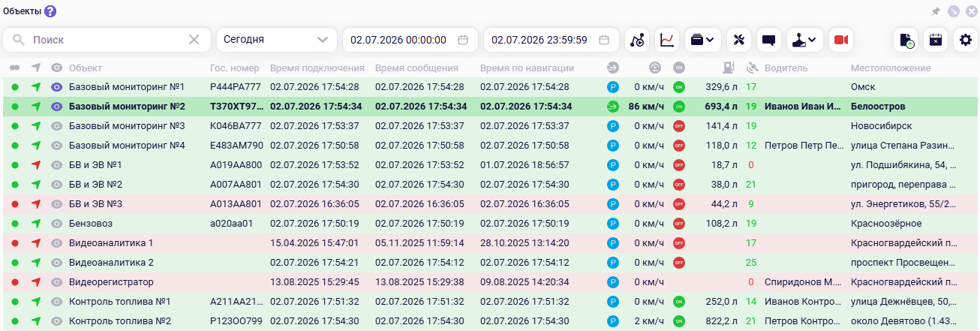Click plate number Р444РА777
The image size is (980, 331).
pos(236,88)
